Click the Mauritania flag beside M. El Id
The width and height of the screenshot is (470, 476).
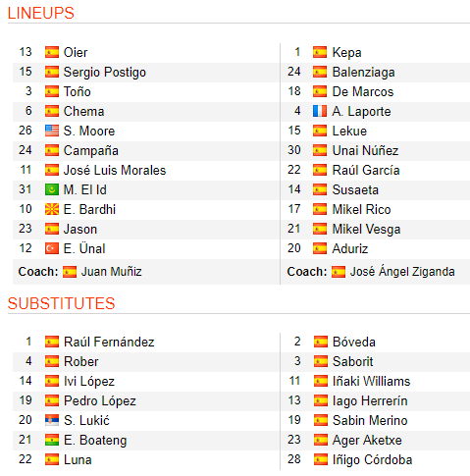coord(52,189)
